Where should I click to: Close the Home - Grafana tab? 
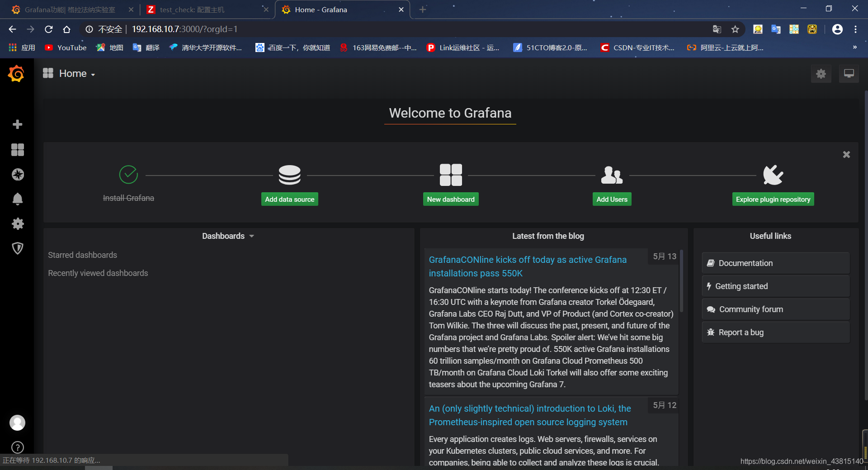401,9
